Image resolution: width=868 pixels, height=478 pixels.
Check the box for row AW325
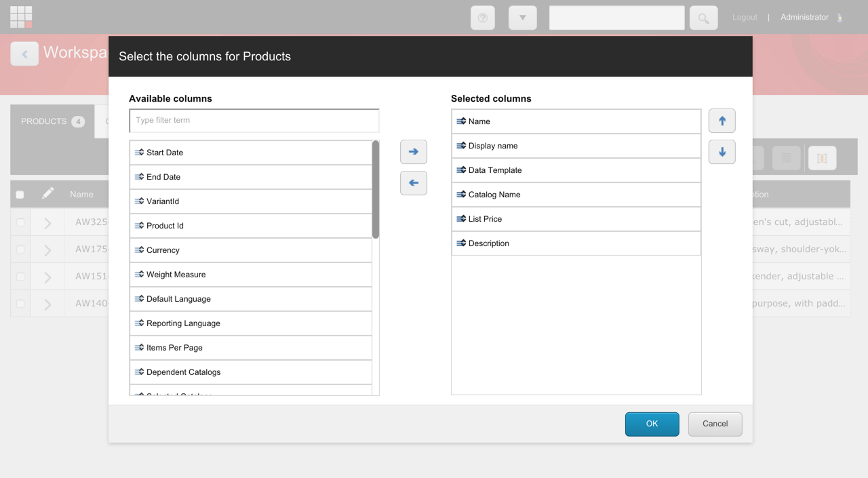click(x=20, y=222)
